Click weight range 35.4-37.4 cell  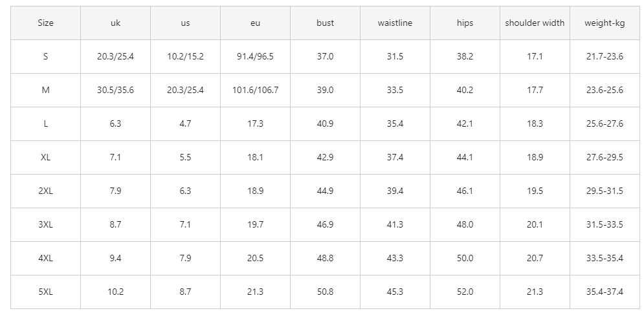click(605, 292)
